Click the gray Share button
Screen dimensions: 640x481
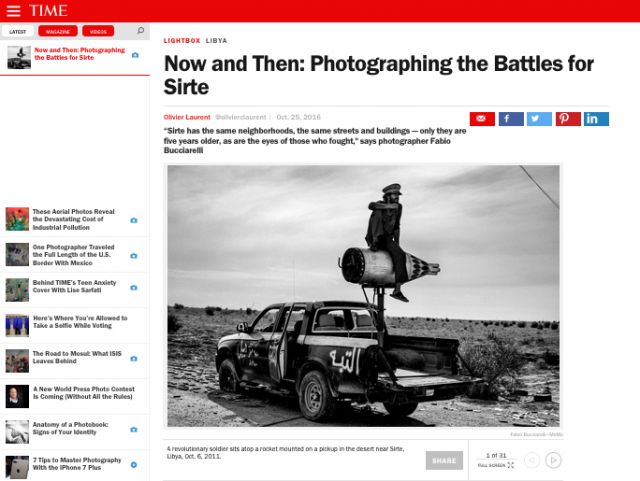(444, 460)
